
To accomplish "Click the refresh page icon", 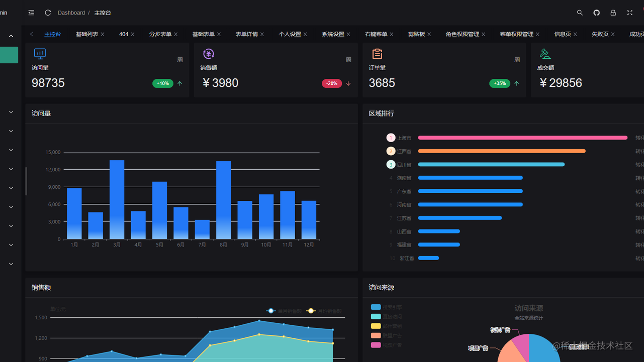I will pos(48,13).
